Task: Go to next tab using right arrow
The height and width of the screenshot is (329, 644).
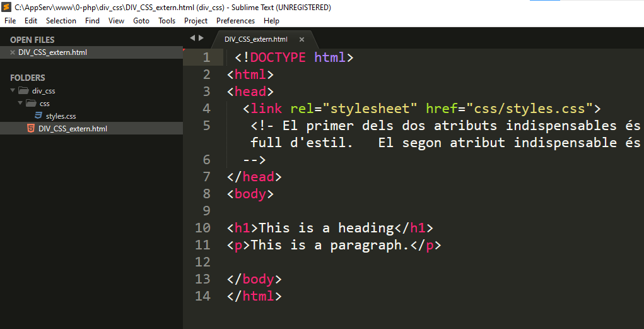Action: (202, 38)
